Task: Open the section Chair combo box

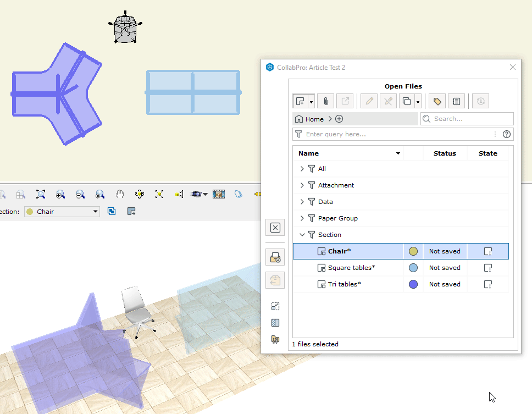Action: pos(62,212)
